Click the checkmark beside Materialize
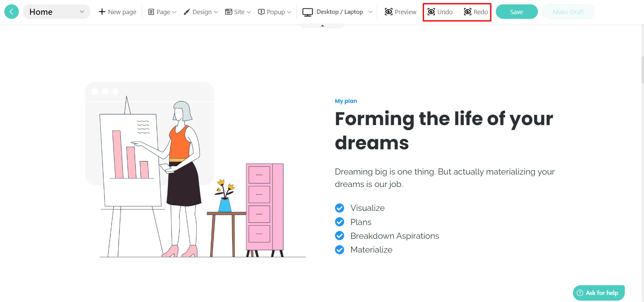This screenshot has height=302, width=644. click(340, 250)
